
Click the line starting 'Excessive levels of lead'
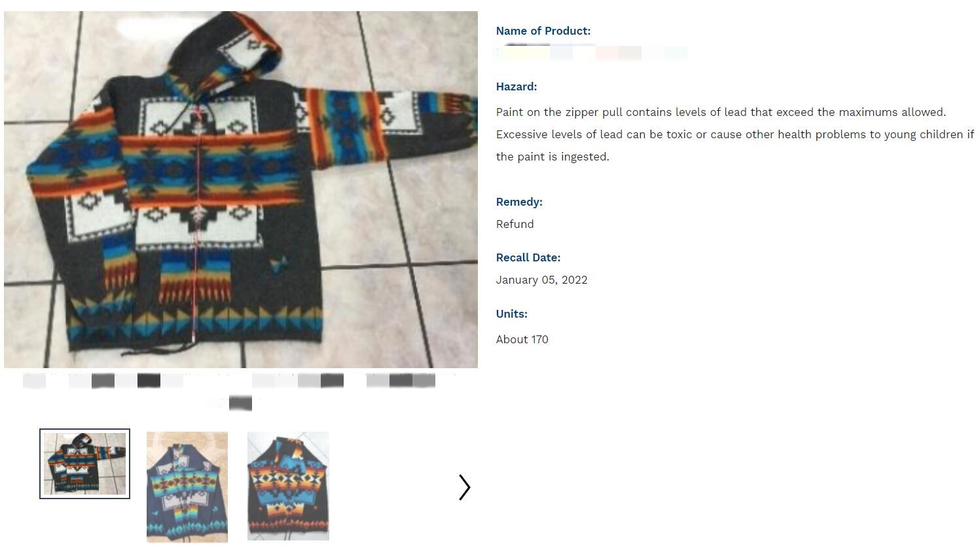click(735, 134)
